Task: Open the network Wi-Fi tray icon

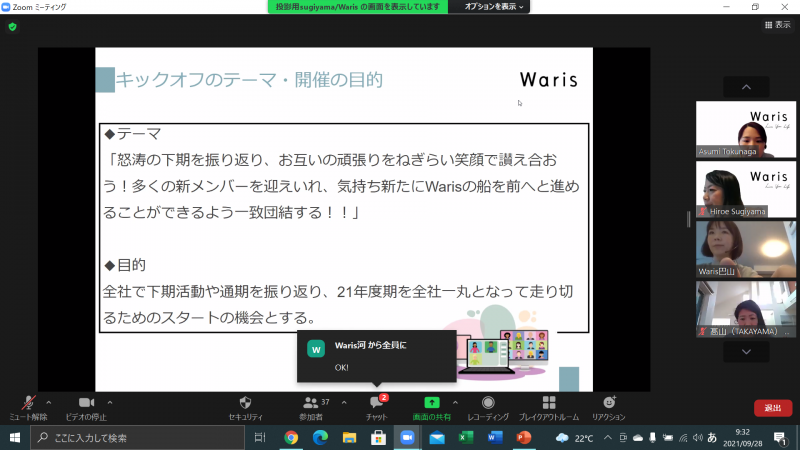Action: (683, 438)
